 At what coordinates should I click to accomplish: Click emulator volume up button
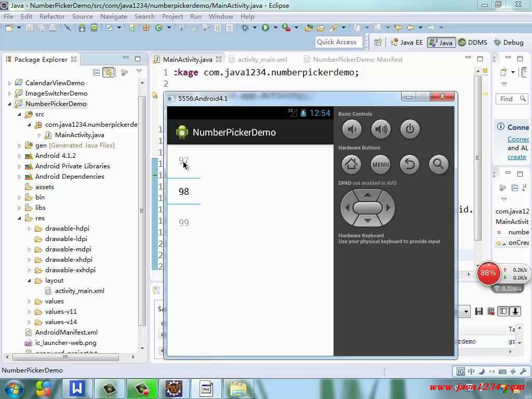point(381,129)
